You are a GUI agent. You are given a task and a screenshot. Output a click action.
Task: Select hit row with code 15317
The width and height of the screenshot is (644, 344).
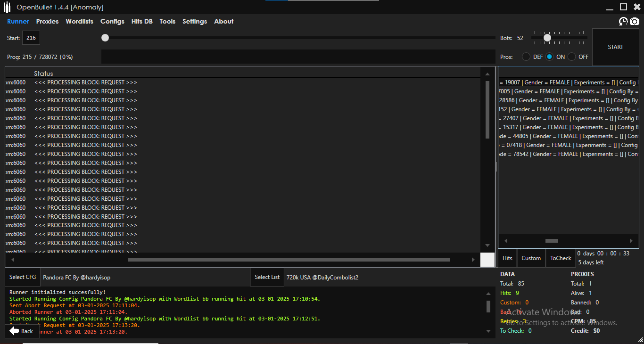(x=569, y=127)
